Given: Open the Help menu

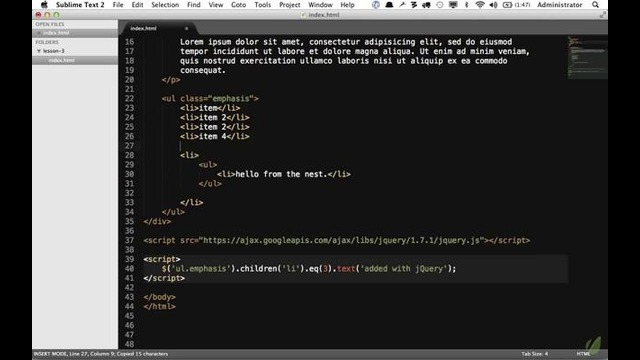Looking at the screenshot, I should pos(347,5).
